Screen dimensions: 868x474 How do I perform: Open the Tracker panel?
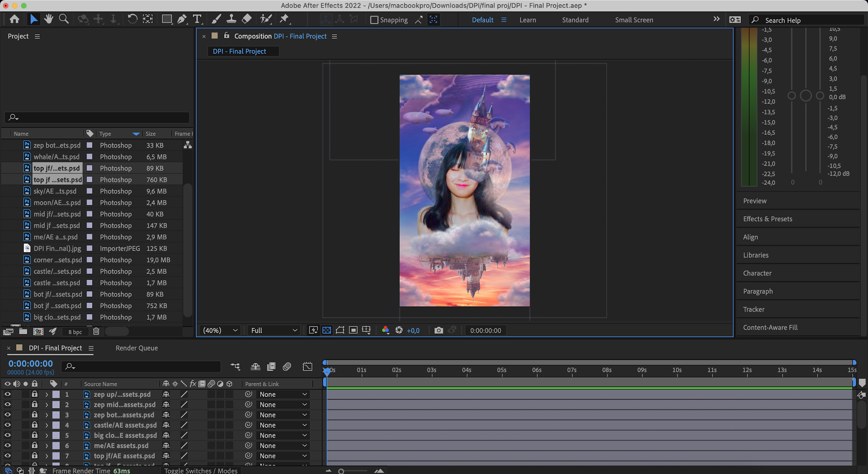click(x=754, y=309)
